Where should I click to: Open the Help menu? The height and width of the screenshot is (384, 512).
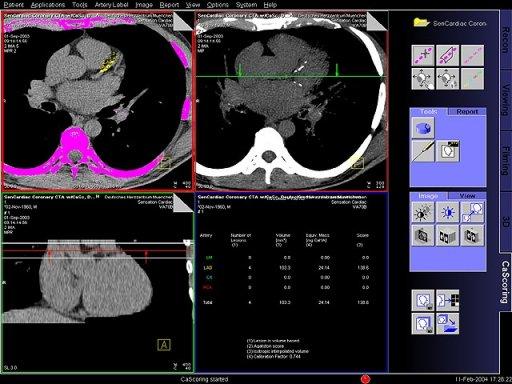click(270, 5)
